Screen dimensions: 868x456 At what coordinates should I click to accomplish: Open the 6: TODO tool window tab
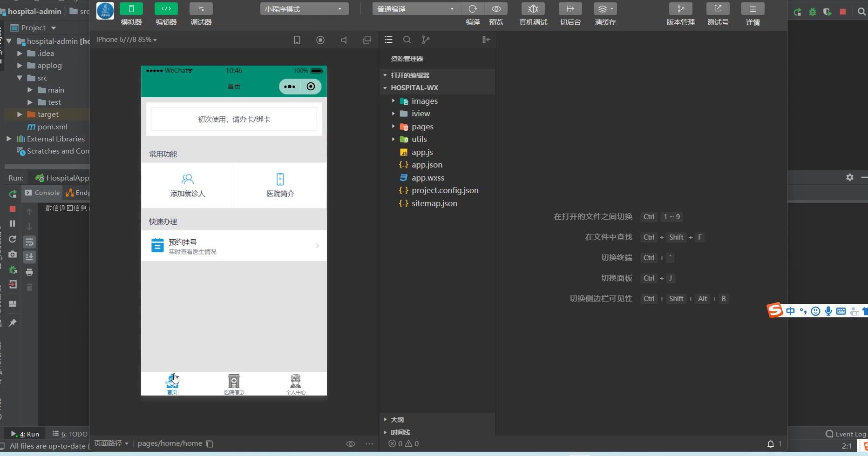(x=70, y=434)
